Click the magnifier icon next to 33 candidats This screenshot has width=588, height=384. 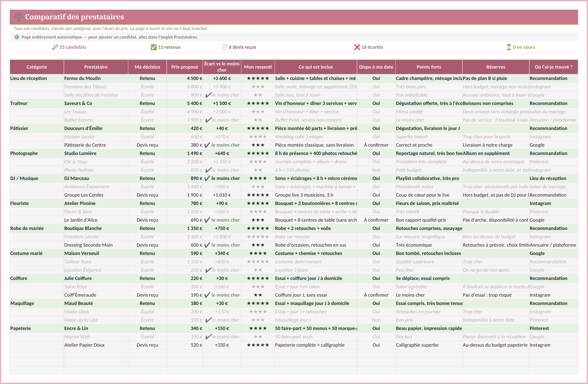55,47
